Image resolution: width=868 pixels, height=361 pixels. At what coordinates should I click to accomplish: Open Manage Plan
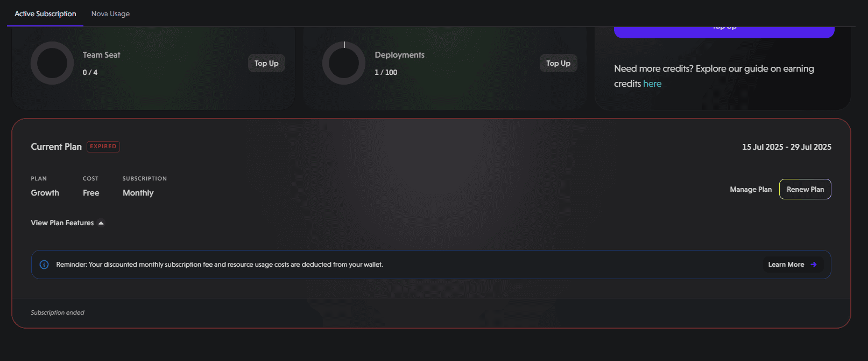tap(751, 189)
